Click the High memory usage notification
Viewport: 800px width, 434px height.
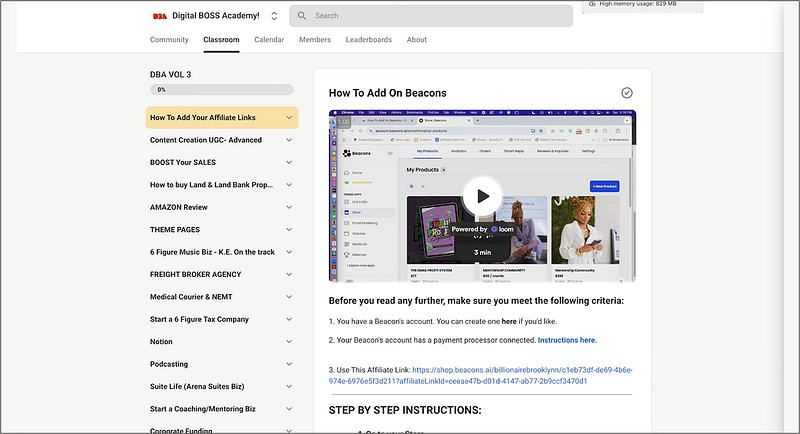(x=642, y=5)
